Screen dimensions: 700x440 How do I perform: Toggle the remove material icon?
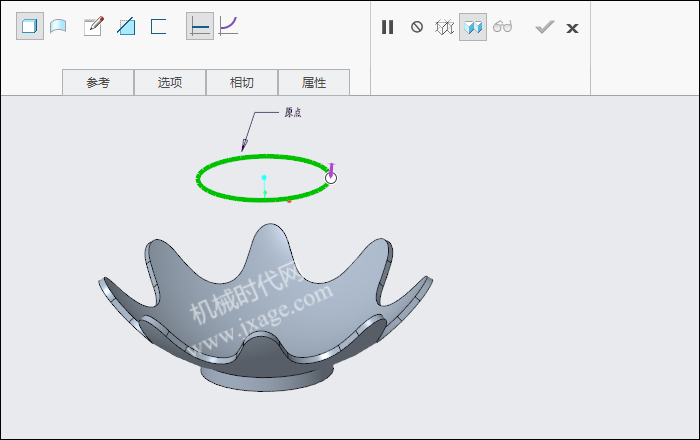click(x=126, y=26)
